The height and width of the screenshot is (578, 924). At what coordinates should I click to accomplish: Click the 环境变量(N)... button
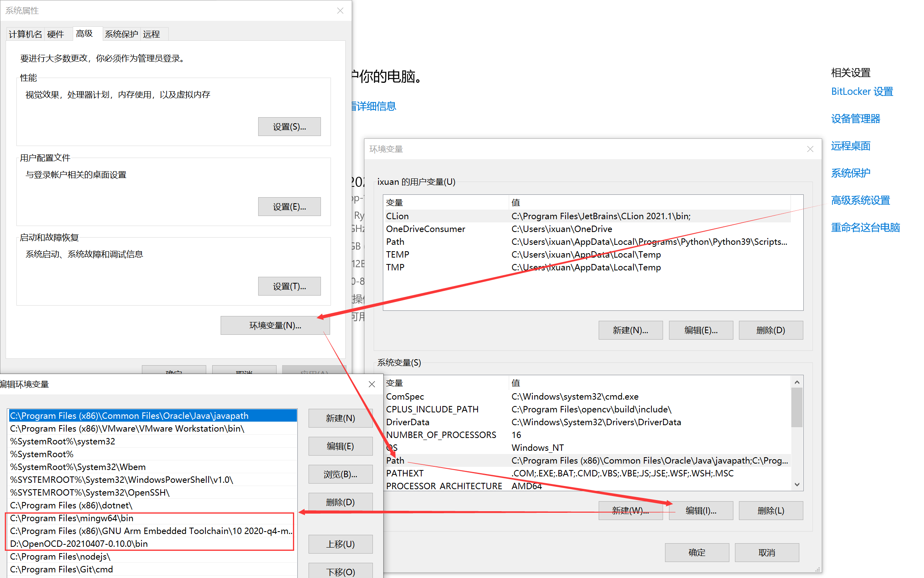tap(275, 326)
